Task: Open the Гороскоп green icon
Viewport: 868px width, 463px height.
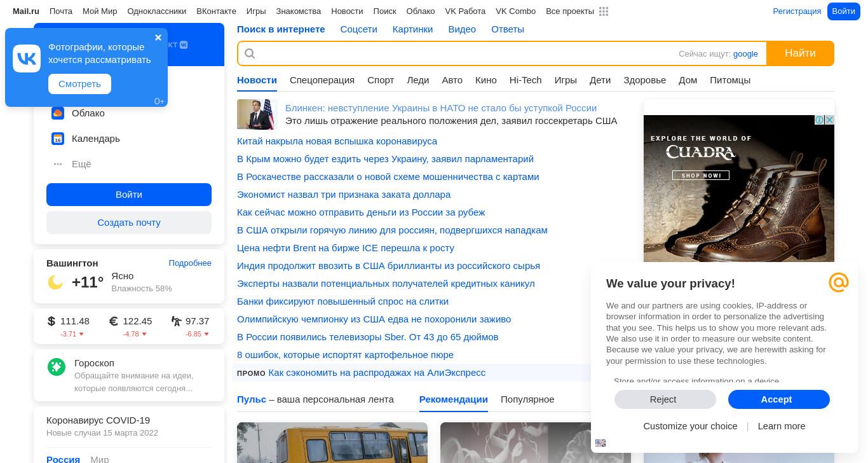Action: pyautogui.click(x=57, y=366)
